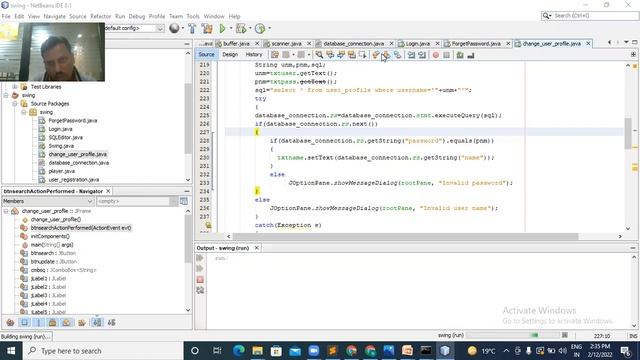Select user_registration.java in project tree

[x=73, y=180]
